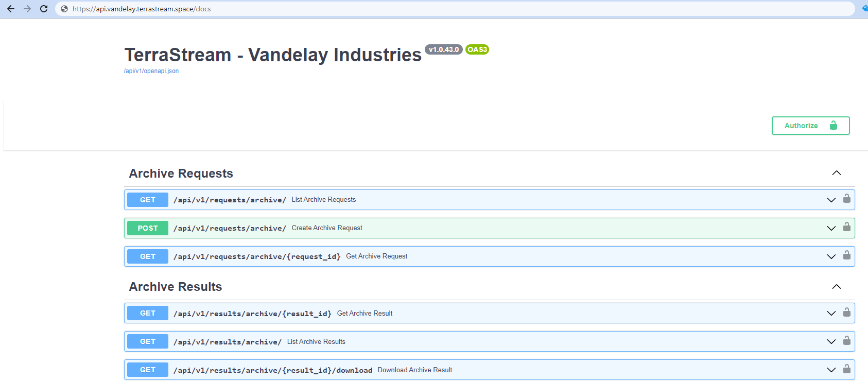Expand the Download Archive Result endpoint chevron
Image resolution: width=868 pixels, height=381 pixels.
(x=831, y=370)
